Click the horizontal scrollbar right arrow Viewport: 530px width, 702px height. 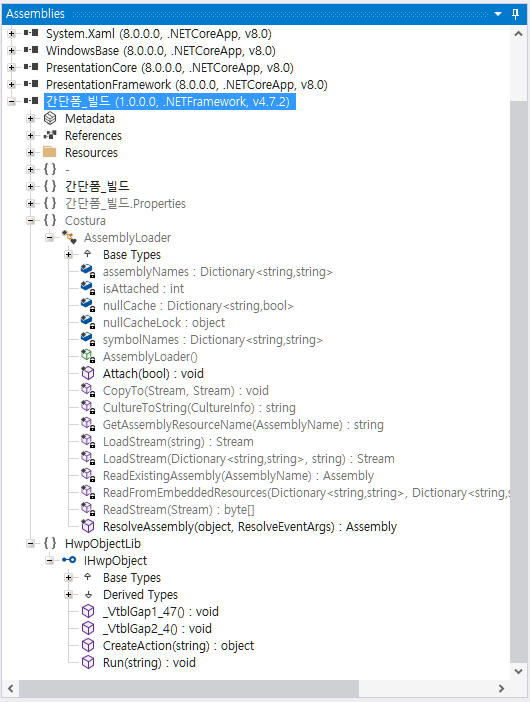[501, 688]
